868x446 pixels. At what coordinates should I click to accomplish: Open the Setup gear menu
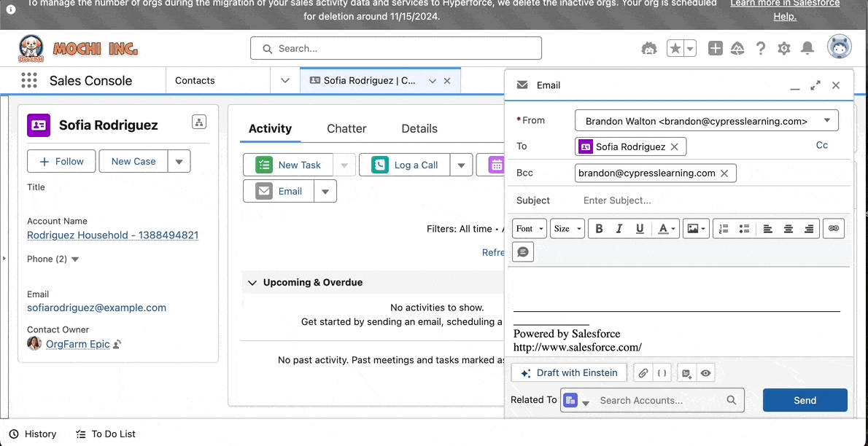784,49
